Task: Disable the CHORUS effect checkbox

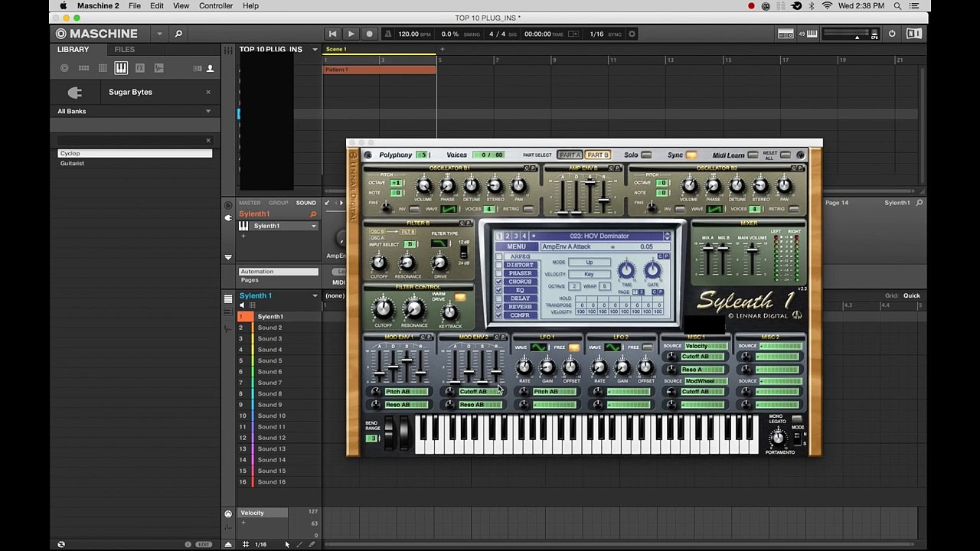Action: [x=499, y=282]
